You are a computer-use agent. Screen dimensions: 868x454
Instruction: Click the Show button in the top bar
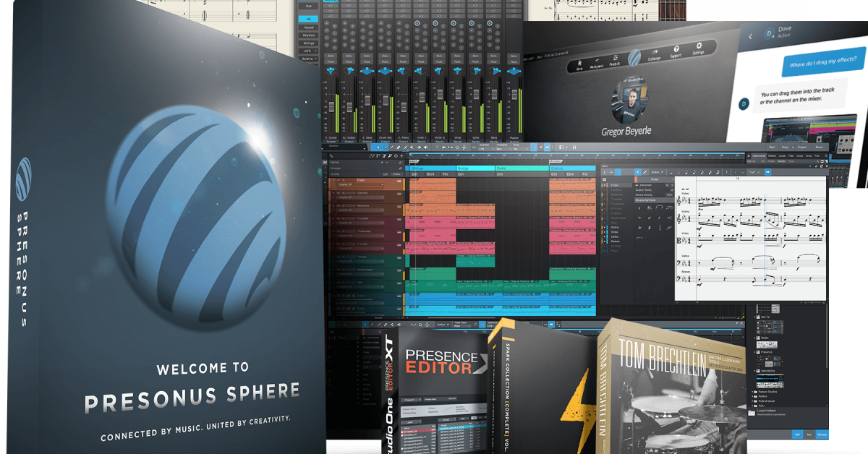pyautogui.click(x=819, y=147)
